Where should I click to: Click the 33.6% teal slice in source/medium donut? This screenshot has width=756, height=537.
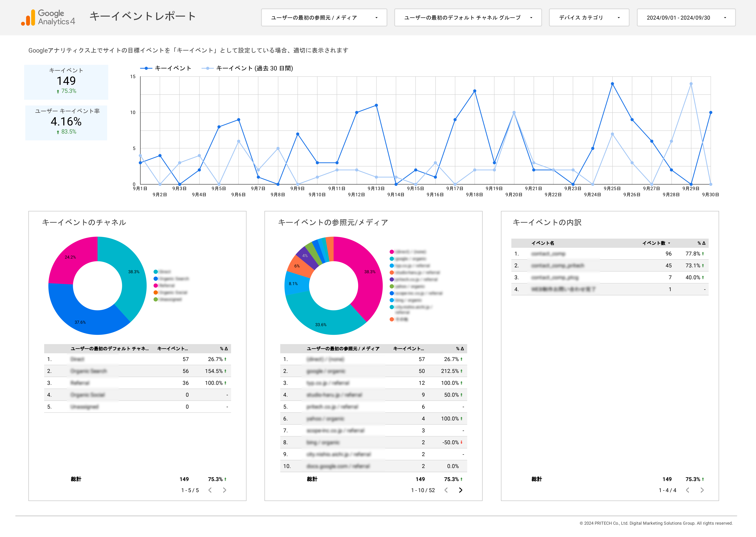(321, 325)
